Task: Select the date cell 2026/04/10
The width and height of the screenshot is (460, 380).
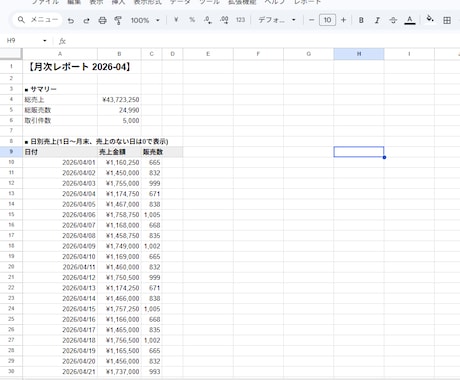Action: pos(60,256)
